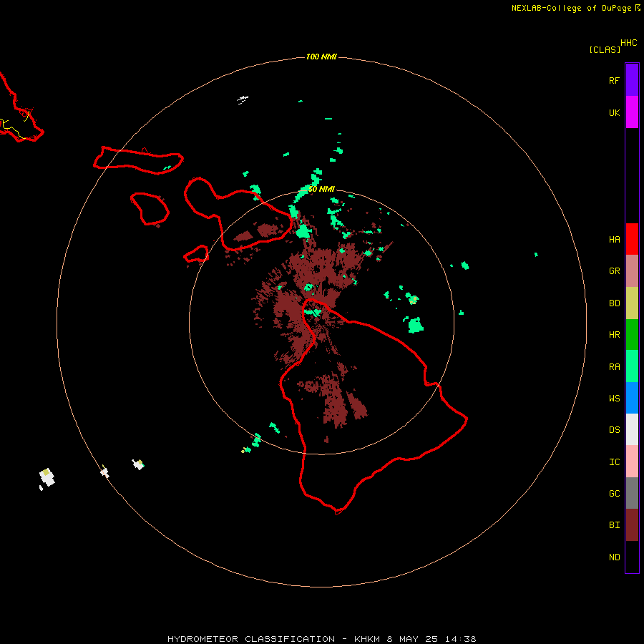The width and height of the screenshot is (644, 644).
Task: Click the HA red legend swatch
Action: coord(632,239)
